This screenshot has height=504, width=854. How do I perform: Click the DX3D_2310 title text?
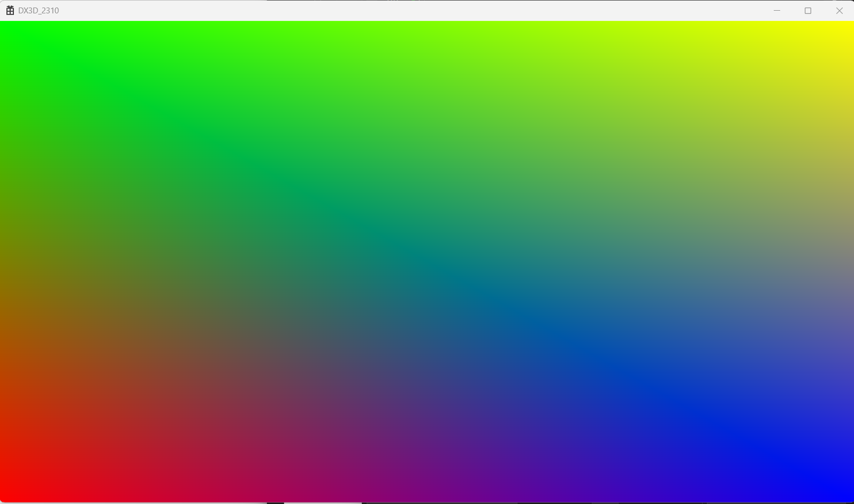[39, 11]
